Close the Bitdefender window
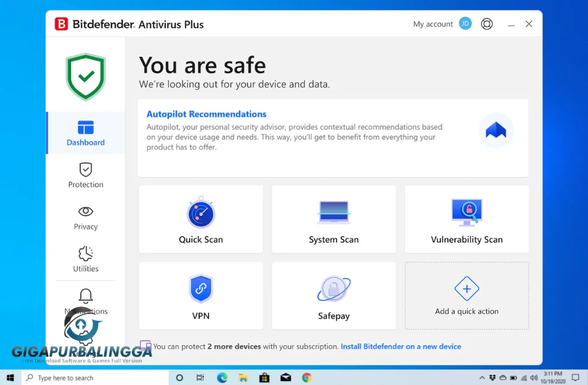 click(529, 24)
